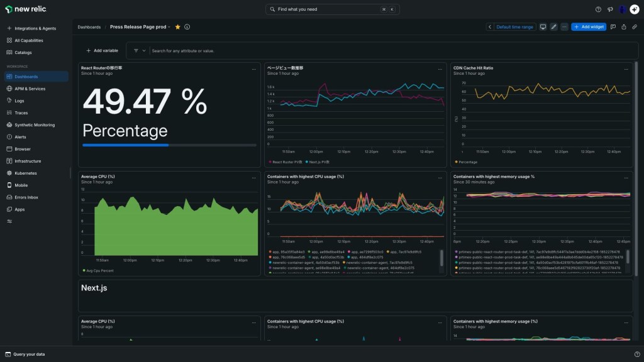The image size is (644, 362).
Task: Open All Capabilities
Action: 36,40
